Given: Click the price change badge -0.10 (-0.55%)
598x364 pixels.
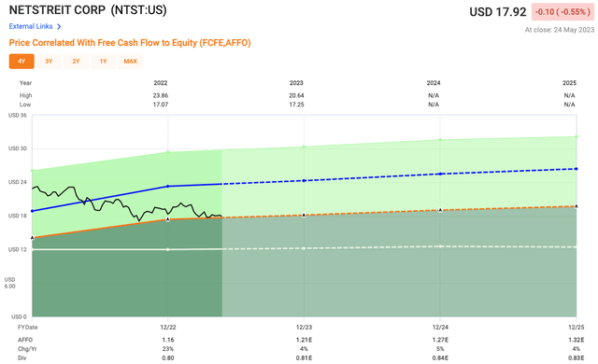Looking at the screenshot, I should 562,12.
